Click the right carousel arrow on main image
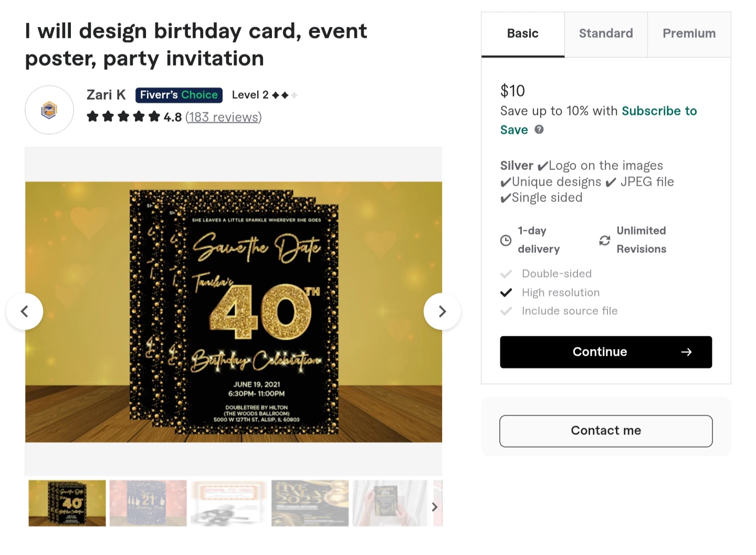Image resolution: width=756 pixels, height=555 pixels. [442, 311]
